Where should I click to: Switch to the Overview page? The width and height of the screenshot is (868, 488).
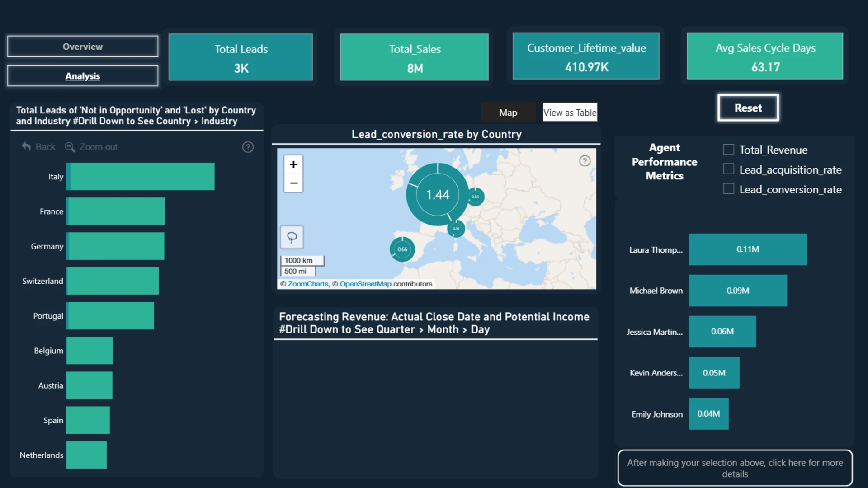click(x=83, y=47)
